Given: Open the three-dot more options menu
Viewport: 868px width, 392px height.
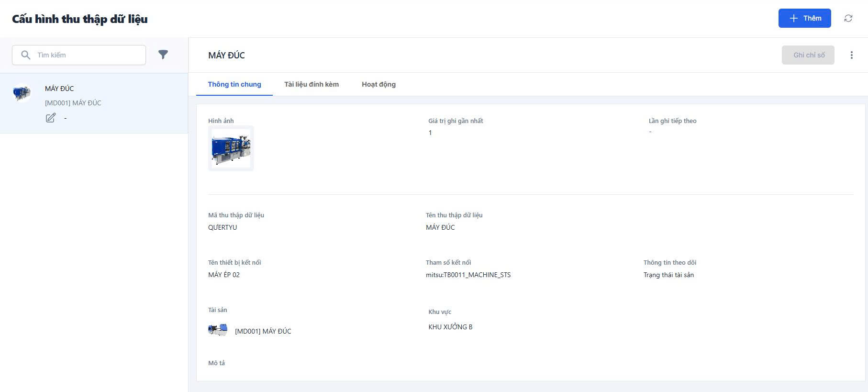Looking at the screenshot, I should tap(851, 55).
